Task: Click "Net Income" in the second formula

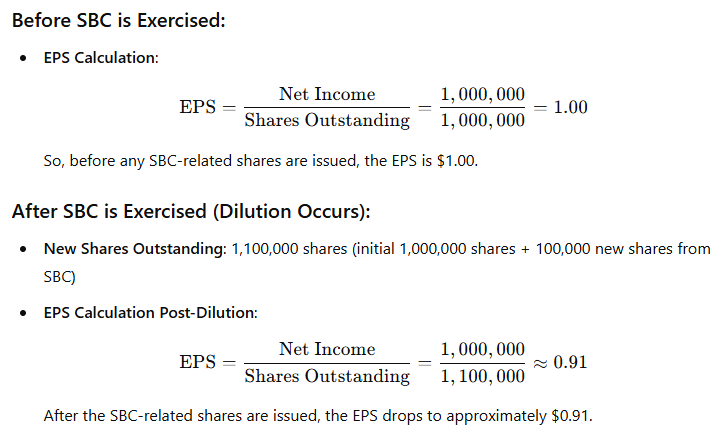Action: [x=327, y=349]
